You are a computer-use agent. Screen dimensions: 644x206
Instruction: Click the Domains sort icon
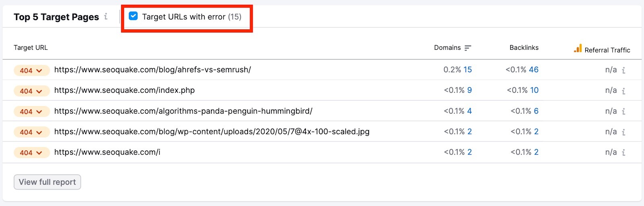pyautogui.click(x=467, y=48)
